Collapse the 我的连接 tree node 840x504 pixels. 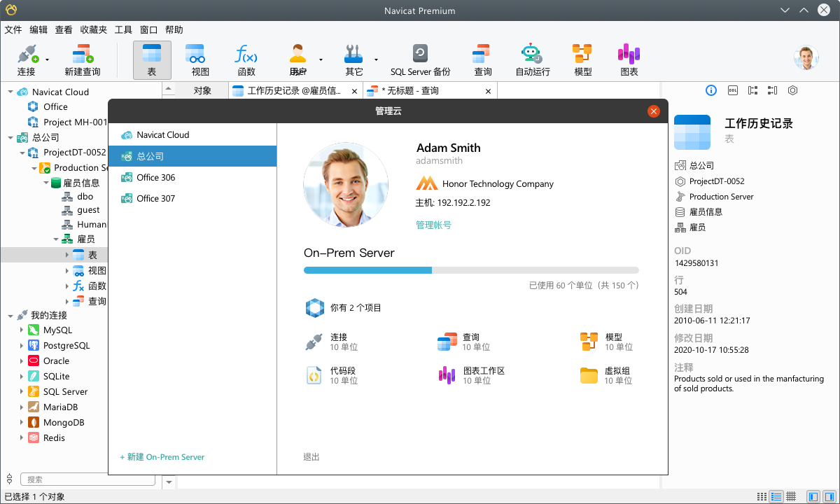coord(10,315)
